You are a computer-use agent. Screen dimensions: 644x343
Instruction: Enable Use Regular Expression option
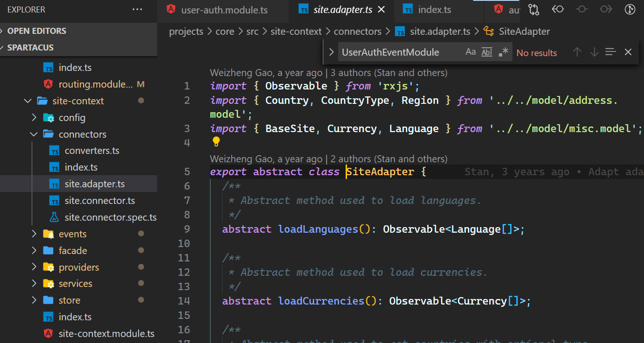click(503, 52)
